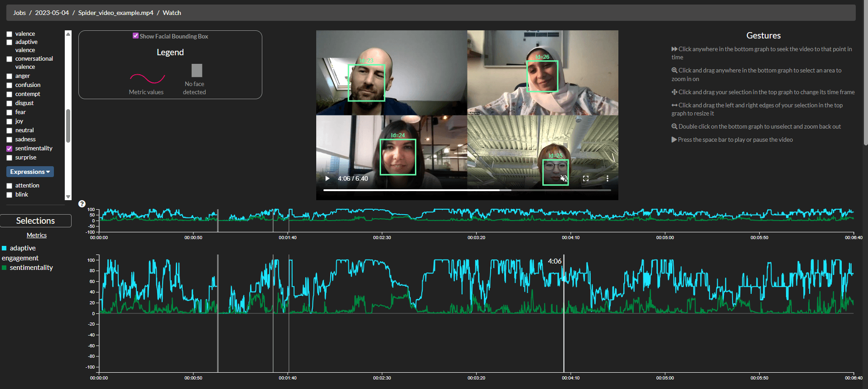Enable the contempt checkbox
This screenshot has height=389, width=868.
tap(9, 94)
